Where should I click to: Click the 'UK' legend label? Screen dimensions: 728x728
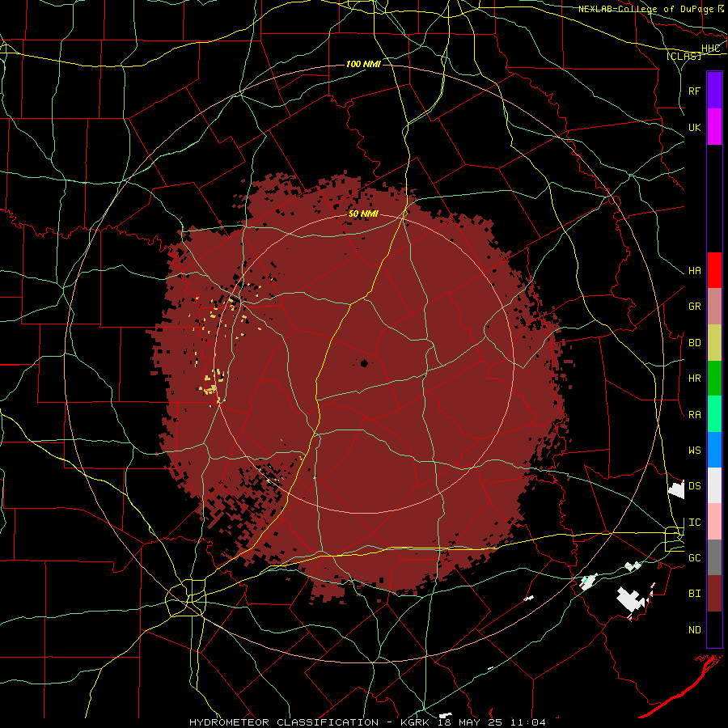click(694, 128)
